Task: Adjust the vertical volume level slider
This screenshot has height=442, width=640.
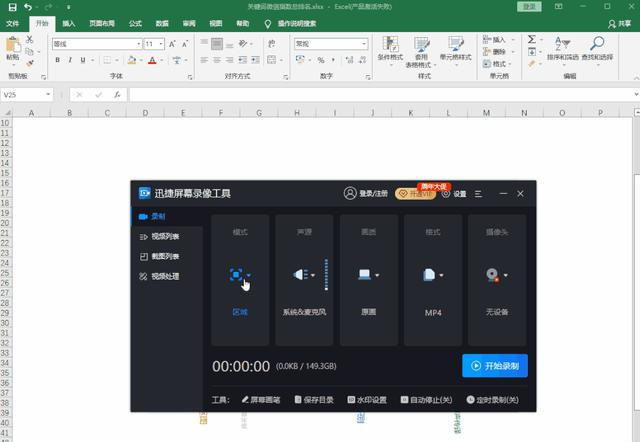Action: (326, 274)
